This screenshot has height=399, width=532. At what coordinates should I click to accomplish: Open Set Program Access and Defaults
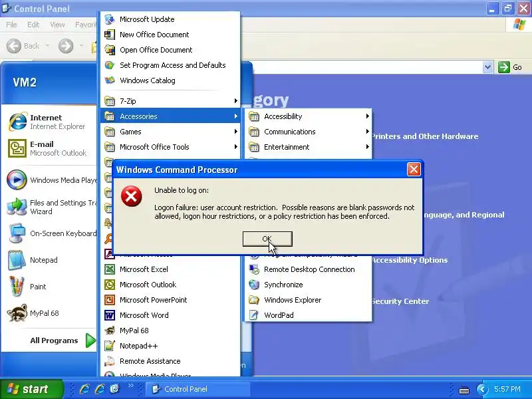point(170,65)
